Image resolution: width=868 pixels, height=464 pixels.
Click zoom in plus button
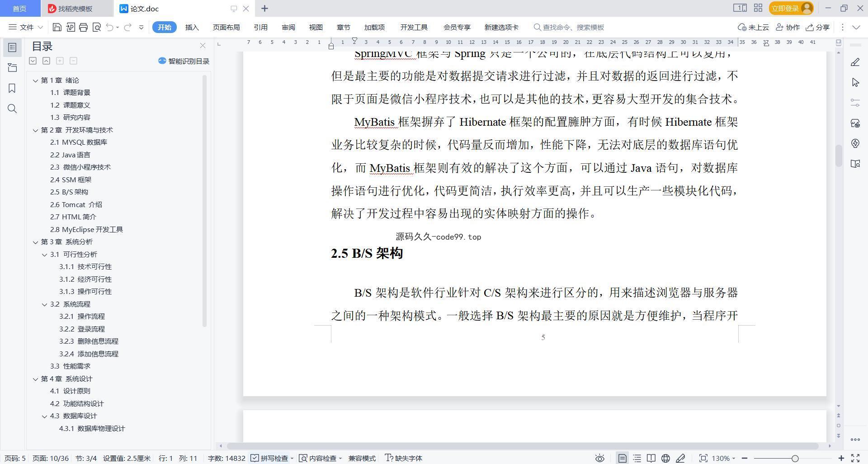(841, 458)
